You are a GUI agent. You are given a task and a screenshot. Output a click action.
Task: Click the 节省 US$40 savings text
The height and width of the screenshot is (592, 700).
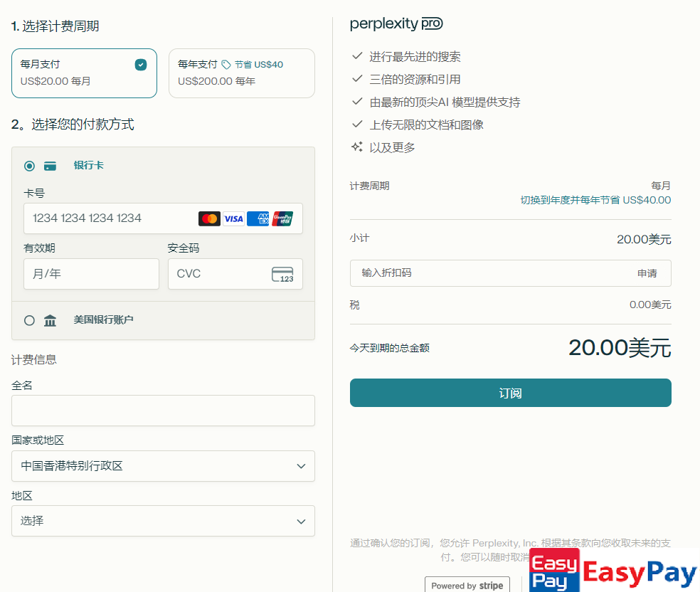(x=259, y=65)
